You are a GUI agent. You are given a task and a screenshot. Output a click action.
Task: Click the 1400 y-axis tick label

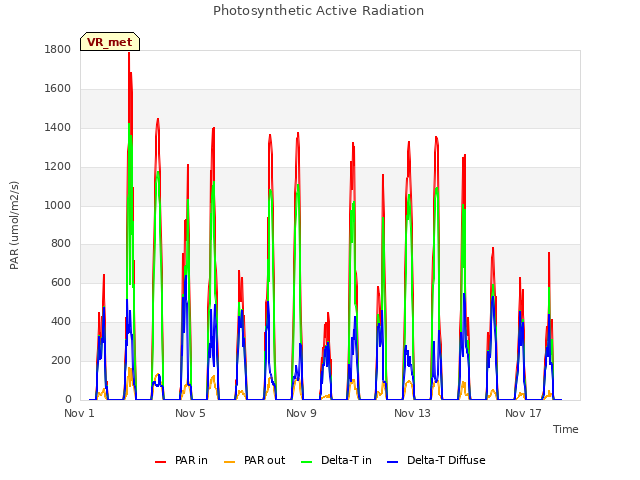tap(58, 128)
